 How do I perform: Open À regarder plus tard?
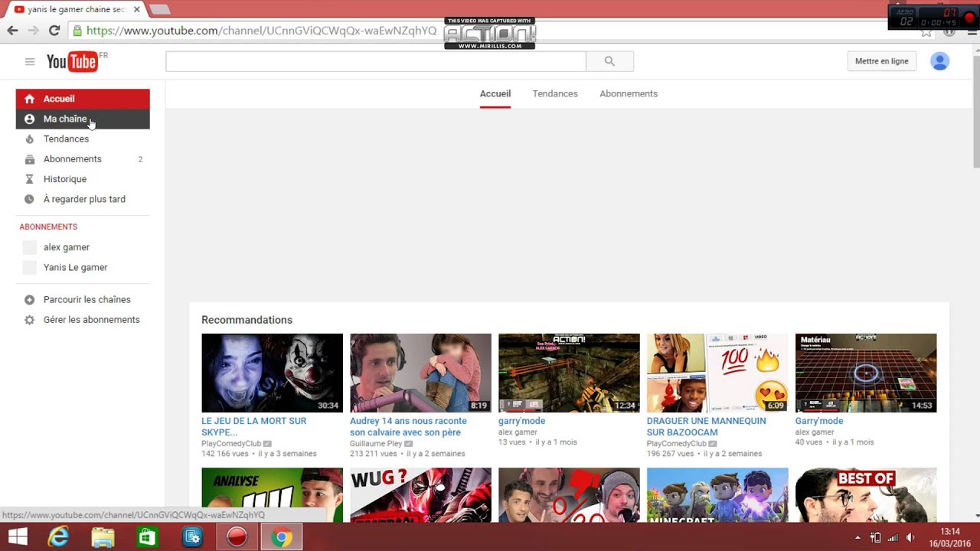point(83,199)
